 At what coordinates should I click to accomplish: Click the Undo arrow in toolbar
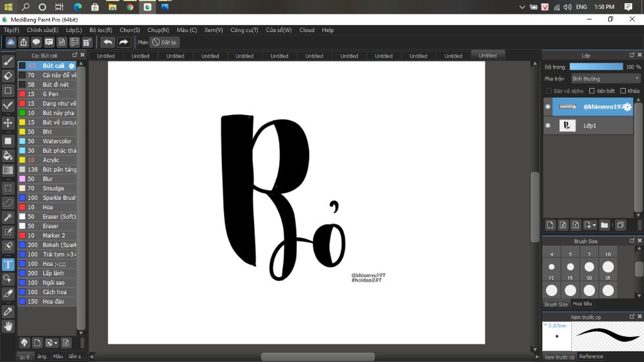[108, 42]
